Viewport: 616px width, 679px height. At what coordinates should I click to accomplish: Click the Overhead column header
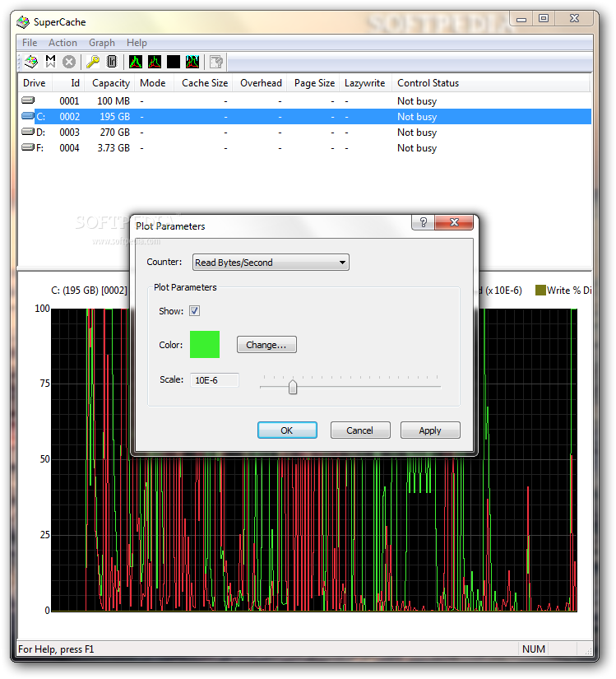point(261,82)
